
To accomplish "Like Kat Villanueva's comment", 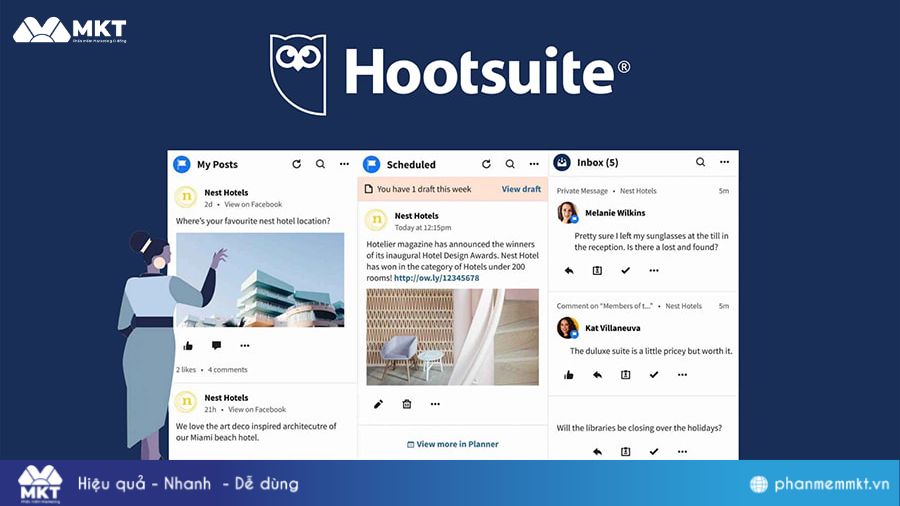I will tap(569, 375).
